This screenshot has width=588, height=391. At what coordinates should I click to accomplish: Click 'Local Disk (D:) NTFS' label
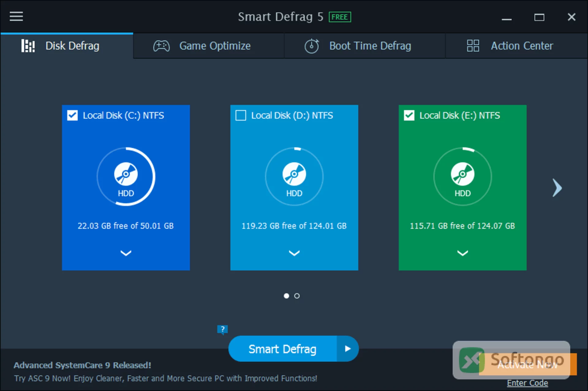(x=292, y=115)
